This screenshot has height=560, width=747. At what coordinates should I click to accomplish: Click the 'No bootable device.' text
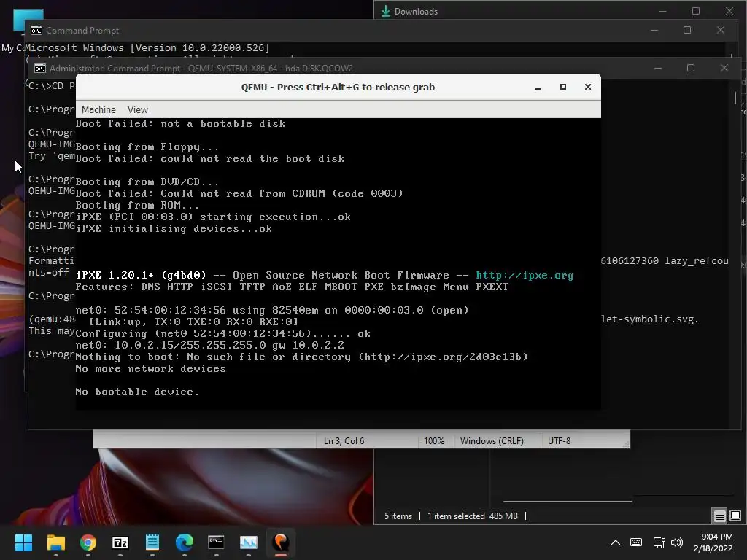coord(137,392)
